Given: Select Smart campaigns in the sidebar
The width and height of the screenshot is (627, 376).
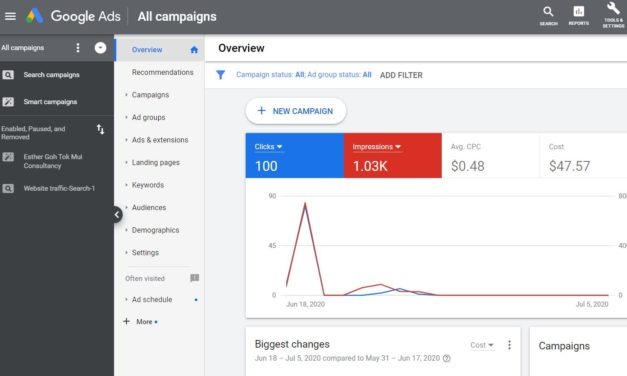Looking at the screenshot, I should 50,102.
